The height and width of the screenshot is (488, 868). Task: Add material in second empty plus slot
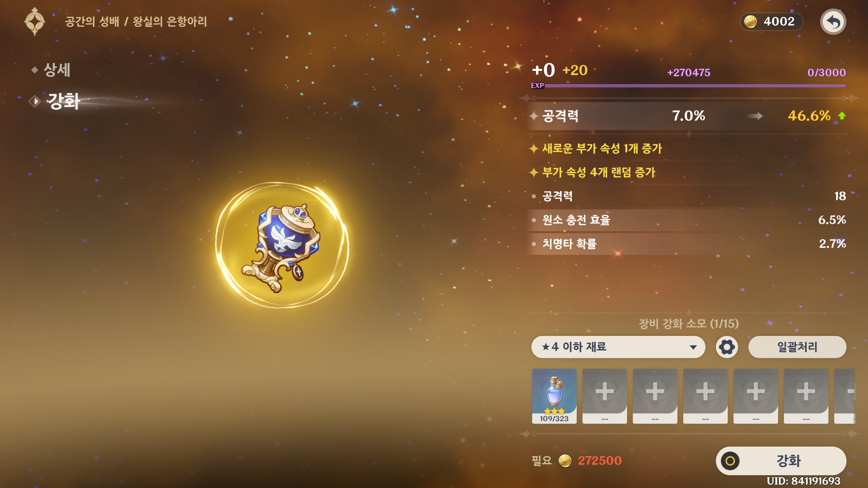[x=655, y=396]
